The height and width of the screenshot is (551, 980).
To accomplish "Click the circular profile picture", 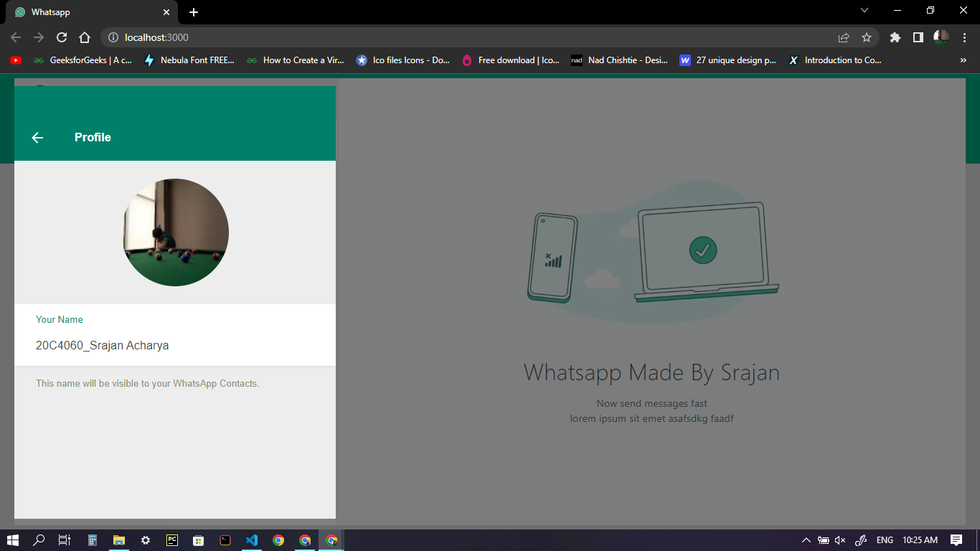I will tap(175, 232).
